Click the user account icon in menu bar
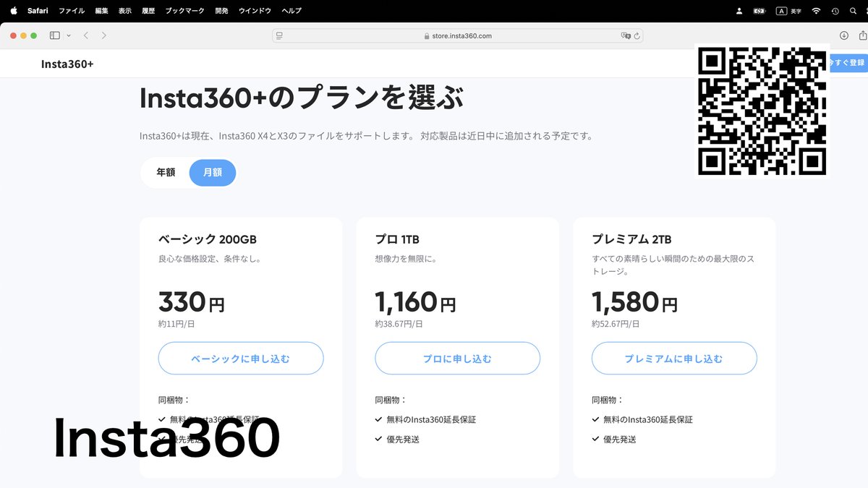 739,10
